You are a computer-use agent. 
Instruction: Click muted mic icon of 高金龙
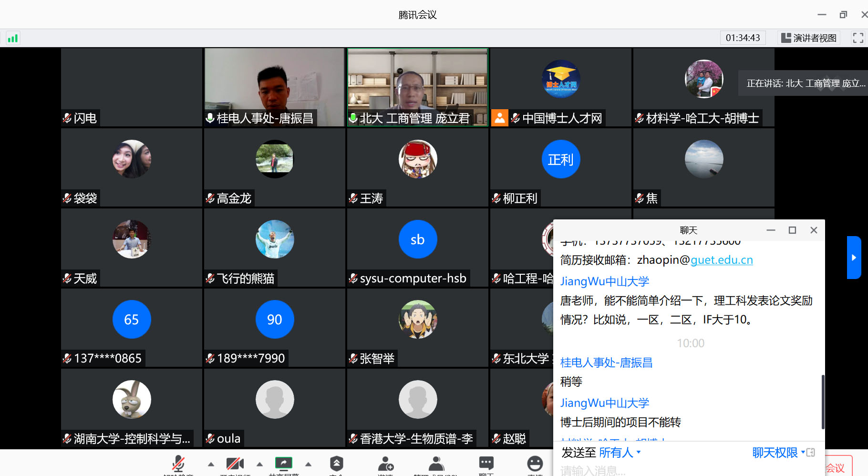[210, 198]
